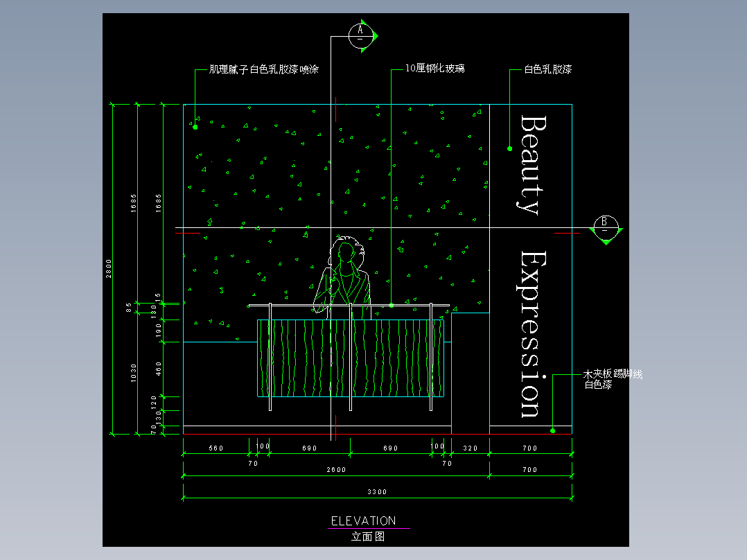Select the 1030 vertical dimension text

click(x=133, y=373)
